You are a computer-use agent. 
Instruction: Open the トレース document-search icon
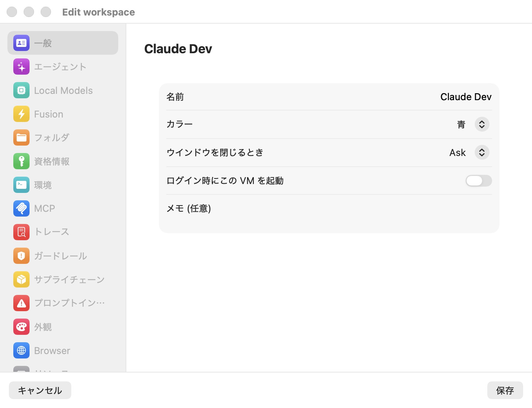pos(21,232)
